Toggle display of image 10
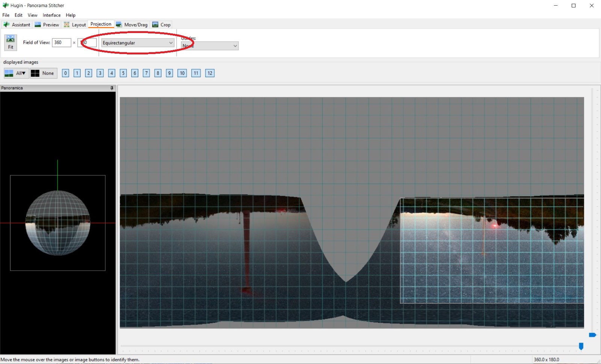This screenshot has height=364, width=601. (182, 73)
